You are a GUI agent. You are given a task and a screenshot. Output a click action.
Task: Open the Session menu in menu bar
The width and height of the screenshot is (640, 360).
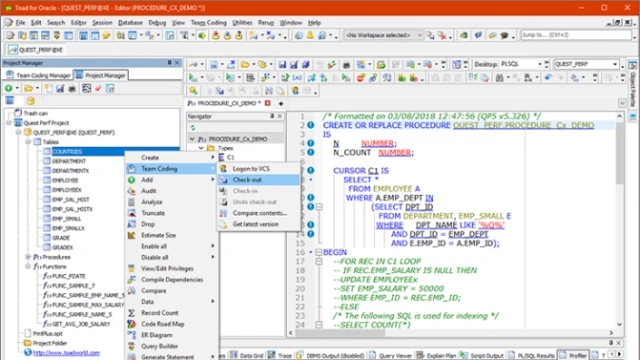point(102,22)
